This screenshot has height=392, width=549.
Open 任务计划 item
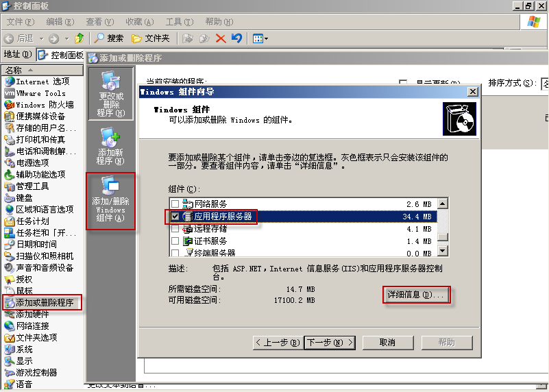coord(27,221)
